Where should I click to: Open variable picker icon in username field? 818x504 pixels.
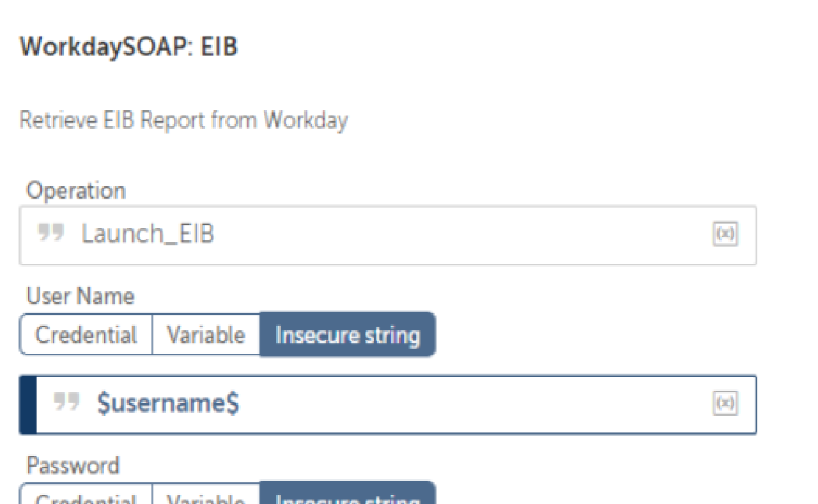pos(725,403)
